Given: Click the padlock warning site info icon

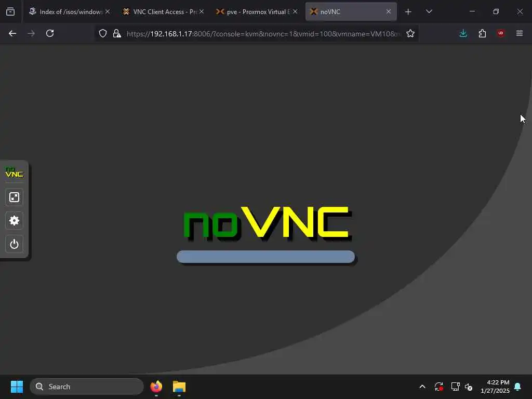Looking at the screenshot, I should point(117,33).
